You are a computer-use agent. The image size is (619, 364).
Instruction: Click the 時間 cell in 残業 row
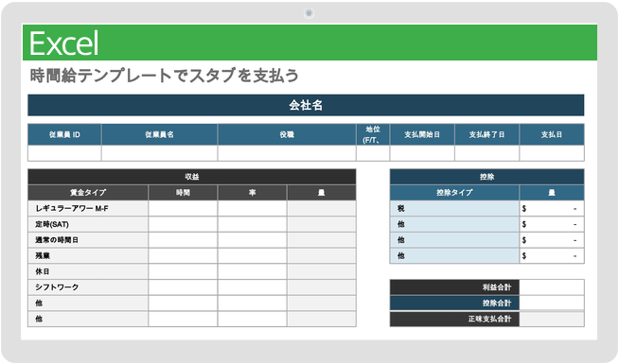pos(183,255)
